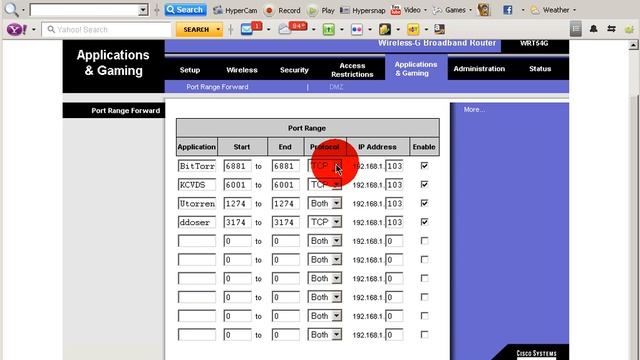
Task: Open the HyperCam toolbar item
Action: 235,10
